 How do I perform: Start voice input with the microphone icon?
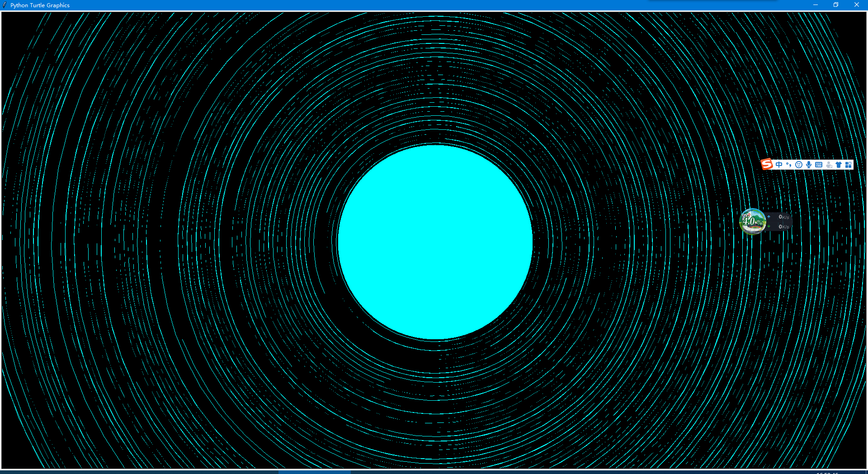pyautogui.click(x=809, y=165)
